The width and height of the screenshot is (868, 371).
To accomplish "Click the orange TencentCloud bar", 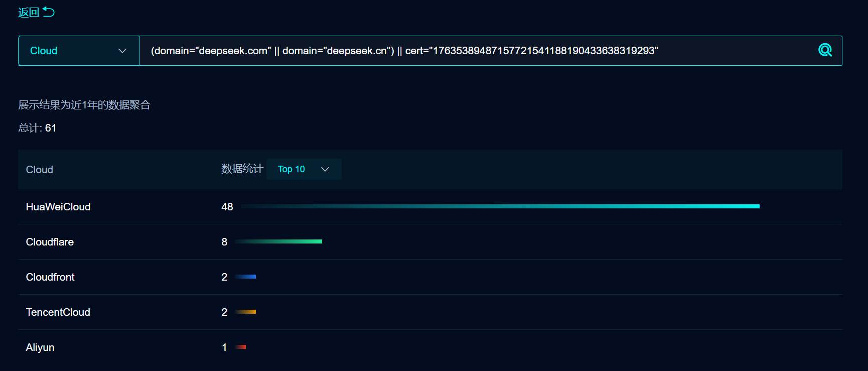I will (x=245, y=312).
